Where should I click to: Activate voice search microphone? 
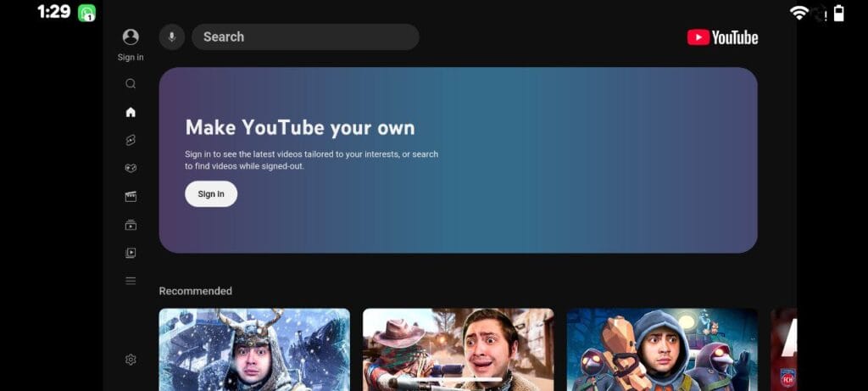click(171, 37)
